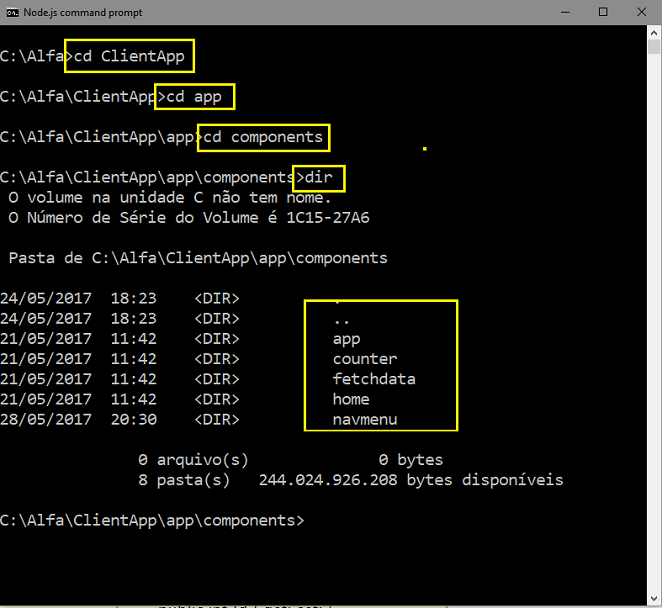Click the 'app' folder name in listing
Screen dimensions: 662x608
coord(347,339)
